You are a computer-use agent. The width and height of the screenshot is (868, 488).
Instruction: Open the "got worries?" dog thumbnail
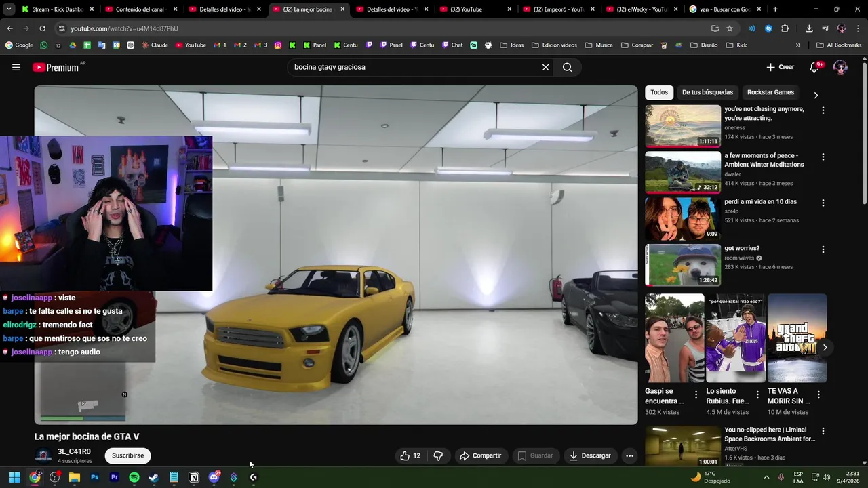683,265
